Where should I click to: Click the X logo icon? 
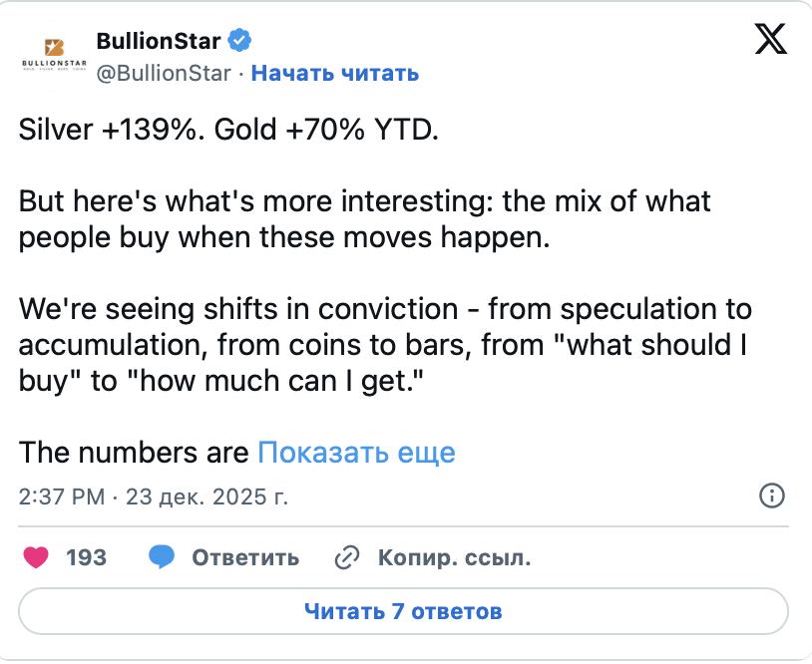click(769, 38)
